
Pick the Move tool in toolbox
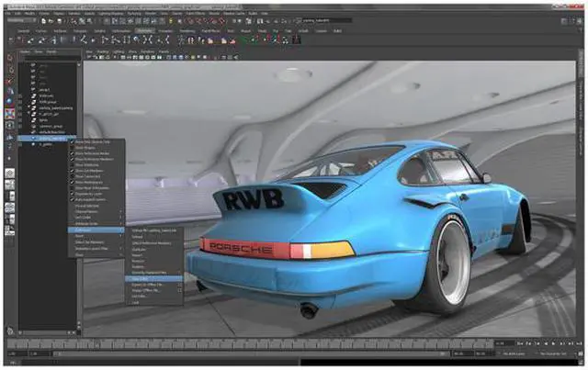pos(10,91)
